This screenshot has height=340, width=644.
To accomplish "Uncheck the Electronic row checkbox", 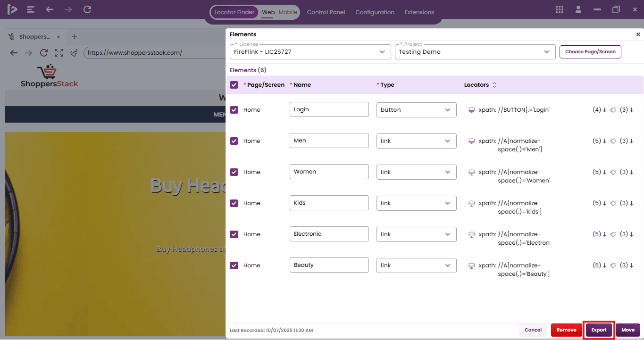I will coord(234,234).
